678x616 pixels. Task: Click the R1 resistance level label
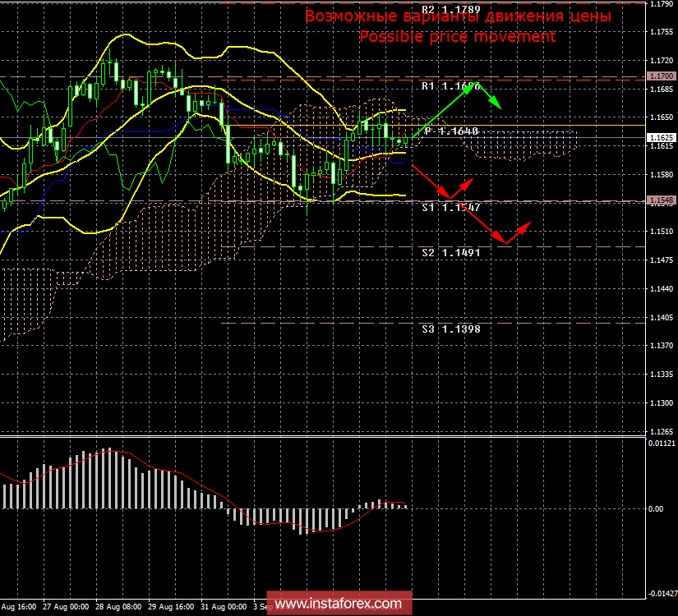coord(451,86)
